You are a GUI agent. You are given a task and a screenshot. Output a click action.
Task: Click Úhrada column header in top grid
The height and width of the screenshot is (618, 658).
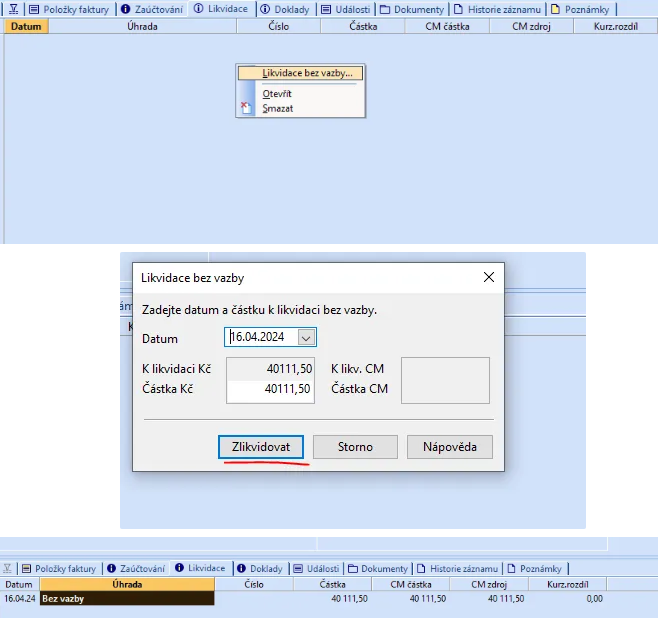142,26
